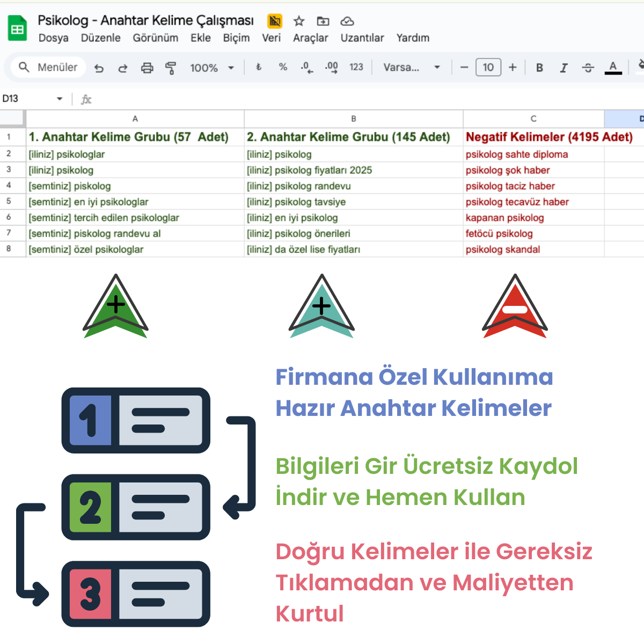This screenshot has width=644, height=644.
Task: Click the Menüler search button
Action: coord(48,68)
